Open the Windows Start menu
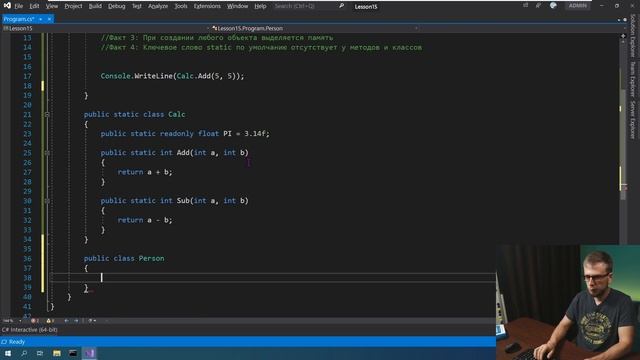 pyautogui.click(x=8, y=353)
